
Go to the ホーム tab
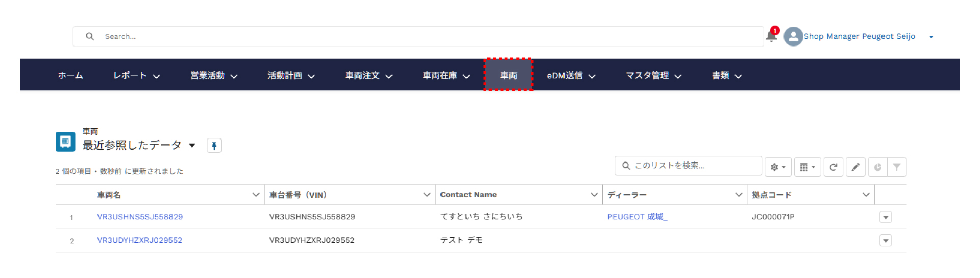click(70, 76)
